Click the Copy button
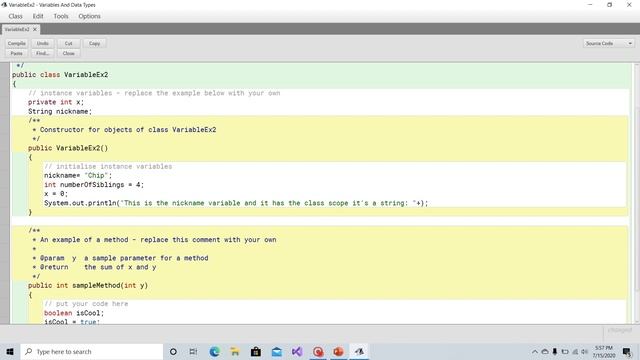The height and width of the screenshot is (360, 640). coord(95,43)
